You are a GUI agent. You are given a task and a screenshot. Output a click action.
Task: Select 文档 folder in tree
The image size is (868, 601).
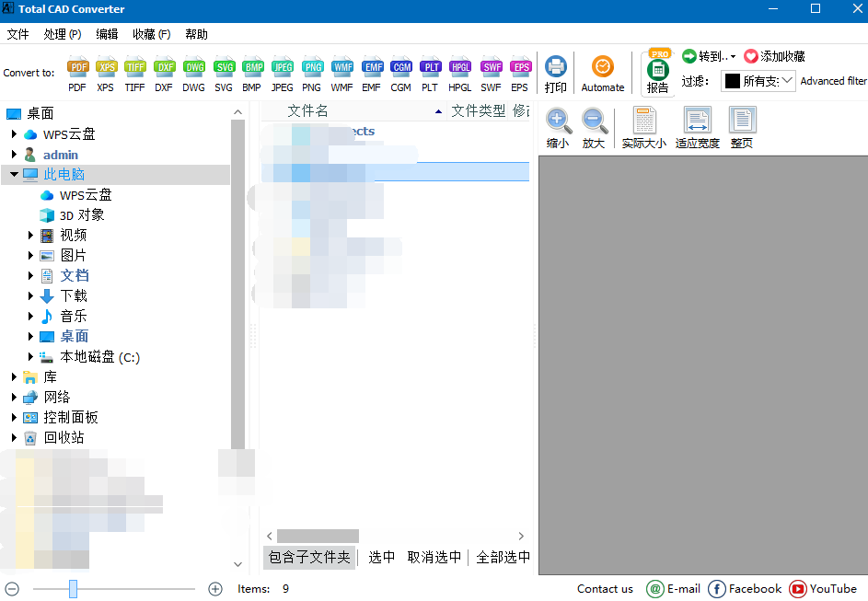[75, 275]
